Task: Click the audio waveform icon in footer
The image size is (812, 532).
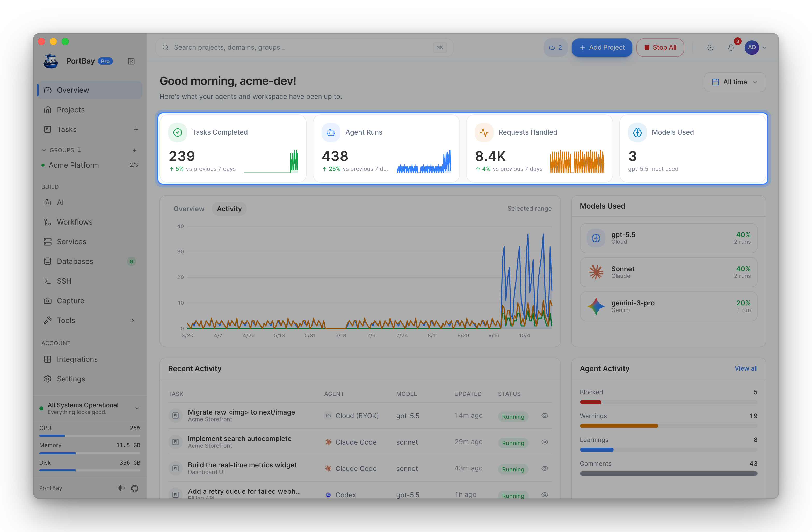Action: pyautogui.click(x=121, y=488)
